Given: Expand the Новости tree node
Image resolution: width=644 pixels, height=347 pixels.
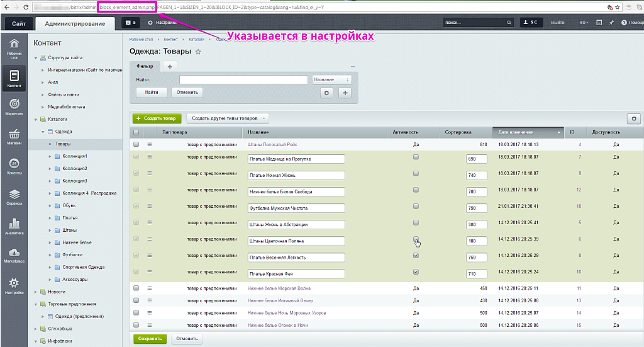Looking at the screenshot, I should (35, 292).
